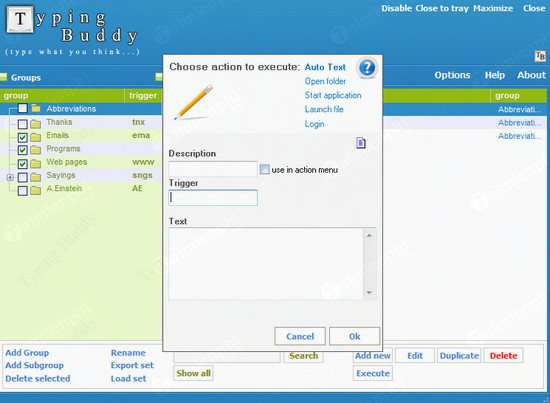Enable 'use in action menu' checkbox

coord(264,169)
